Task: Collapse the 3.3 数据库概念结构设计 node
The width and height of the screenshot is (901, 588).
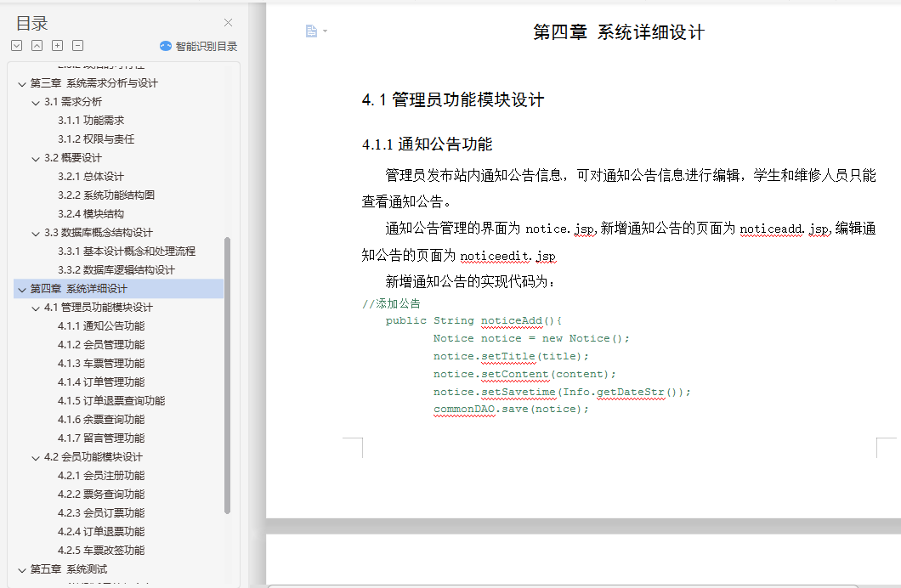Action: 36,233
